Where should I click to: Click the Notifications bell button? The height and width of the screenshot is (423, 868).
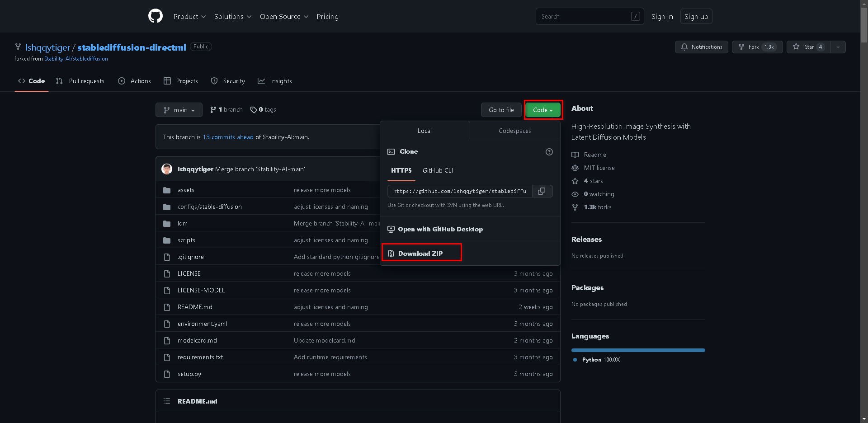click(702, 47)
